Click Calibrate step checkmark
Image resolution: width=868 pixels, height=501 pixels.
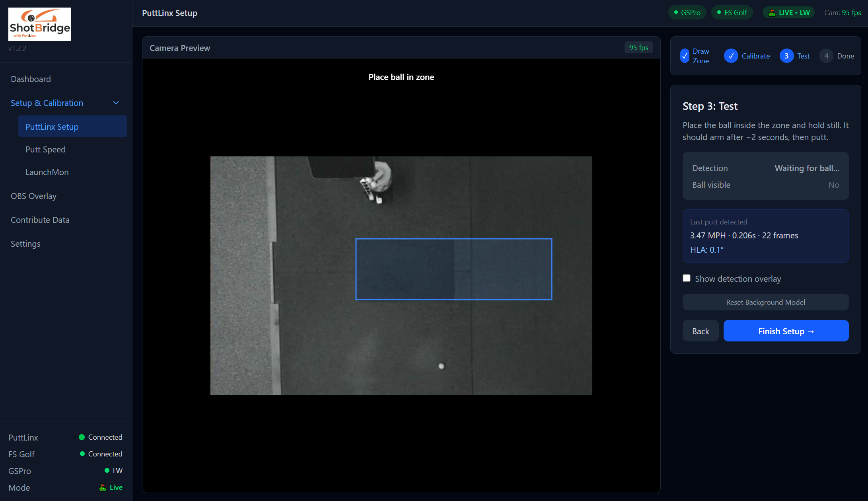point(731,56)
